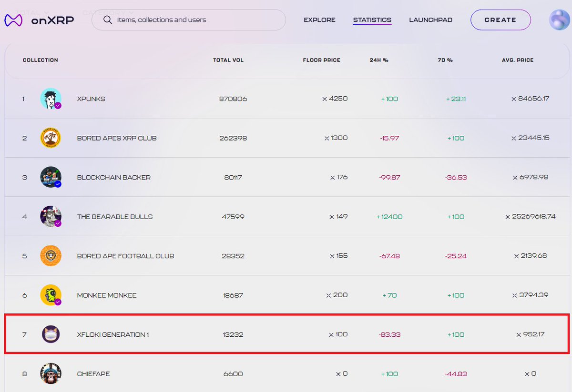Open the XPUNKS collection avatar
This screenshot has width=572, height=392.
coord(51,99)
